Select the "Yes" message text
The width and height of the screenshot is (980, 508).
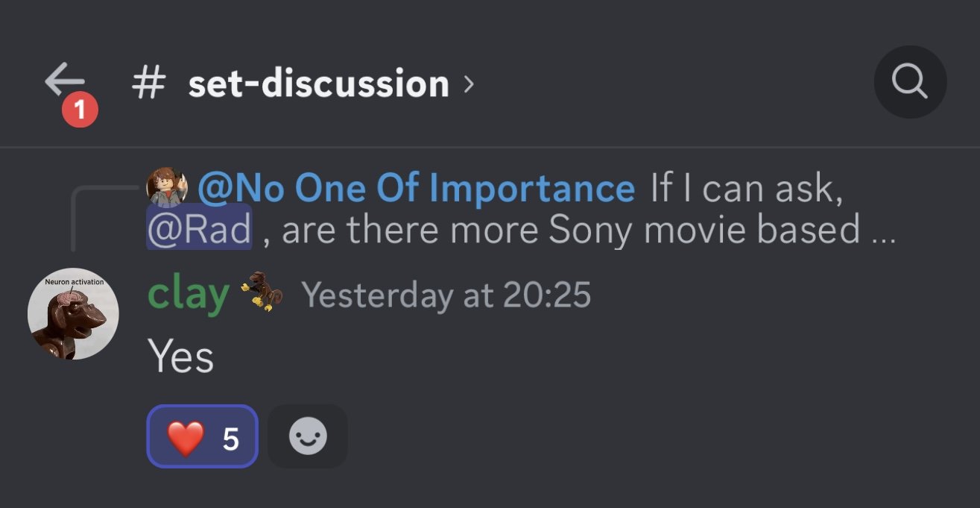click(x=181, y=356)
